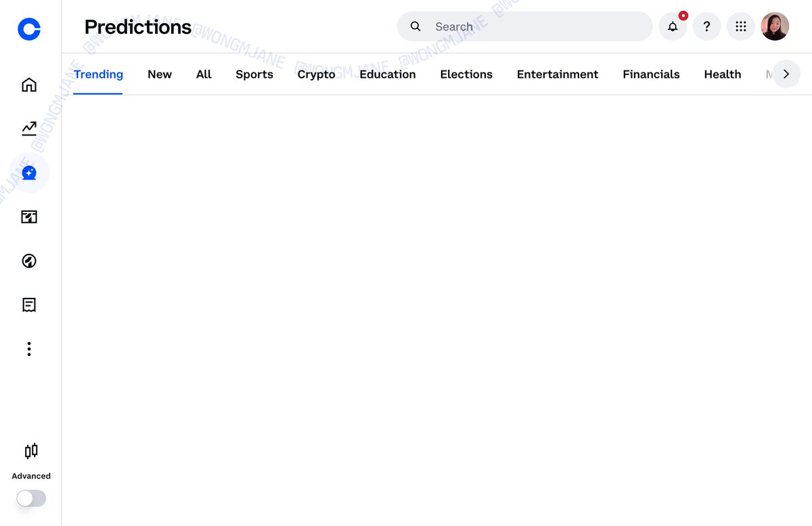This screenshot has height=526, width=812.
Task: Select the Elections category tab
Action: click(466, 74)
